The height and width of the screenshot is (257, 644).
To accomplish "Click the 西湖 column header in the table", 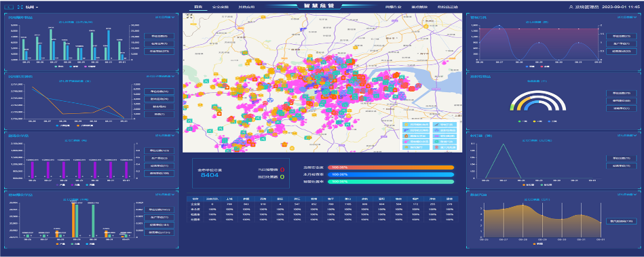I will click(x=263, y=199).
